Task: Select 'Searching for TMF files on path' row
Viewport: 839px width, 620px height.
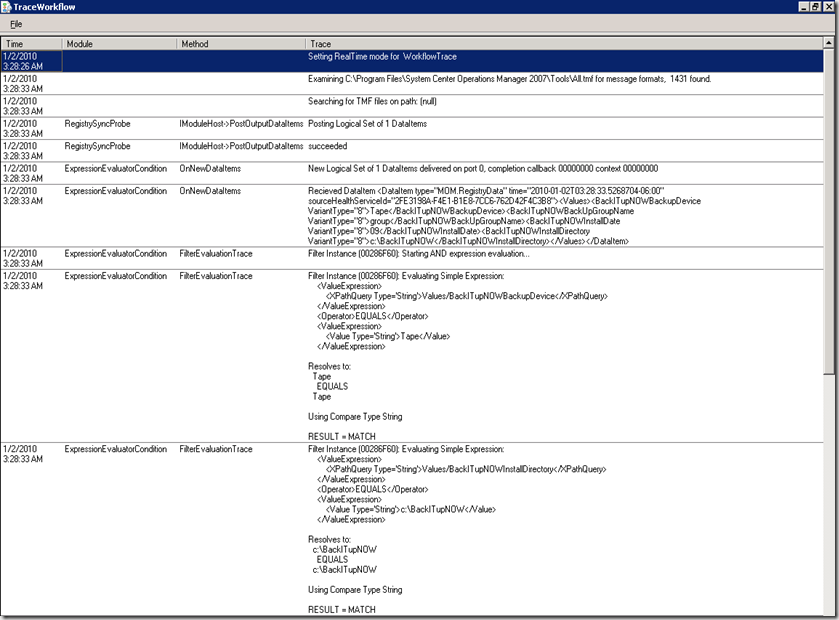Action: pos(412,106)
